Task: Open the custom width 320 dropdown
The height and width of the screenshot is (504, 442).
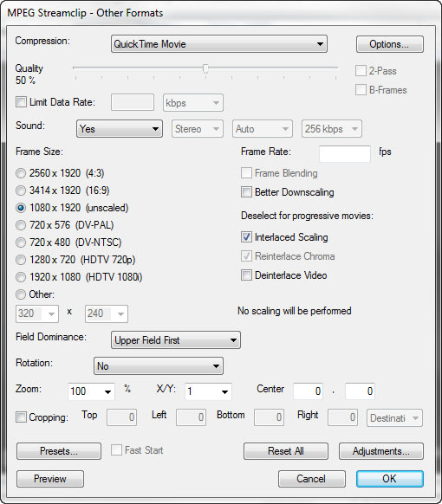Action: [37, 313]
